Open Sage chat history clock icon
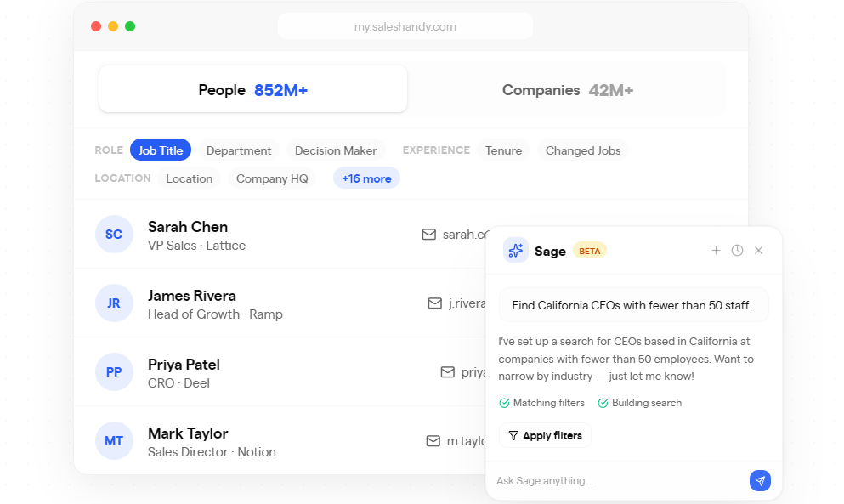Screen dimensions: 844x504 click(x=738, y=251)
